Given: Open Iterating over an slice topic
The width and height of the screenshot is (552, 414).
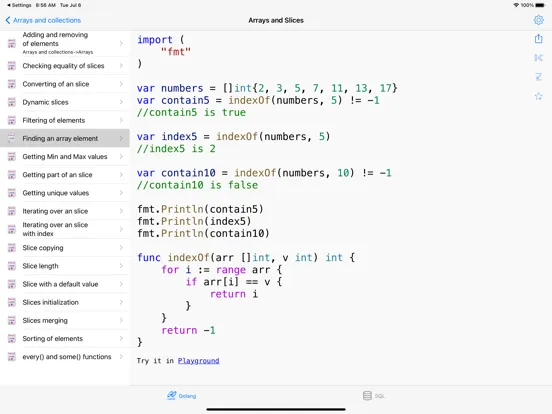Looking at the screenshot, I should tap(65, 211).
